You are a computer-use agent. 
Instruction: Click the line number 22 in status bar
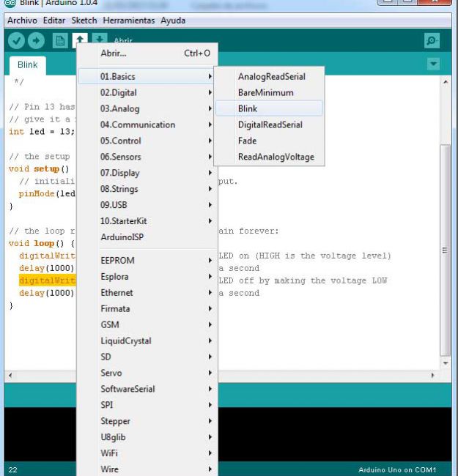click(x=12, y=470)
